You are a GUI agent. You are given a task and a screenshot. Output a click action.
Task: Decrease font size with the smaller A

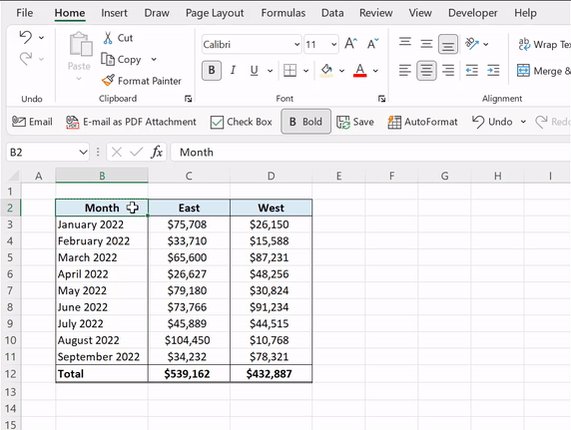[x=373, y=44]
